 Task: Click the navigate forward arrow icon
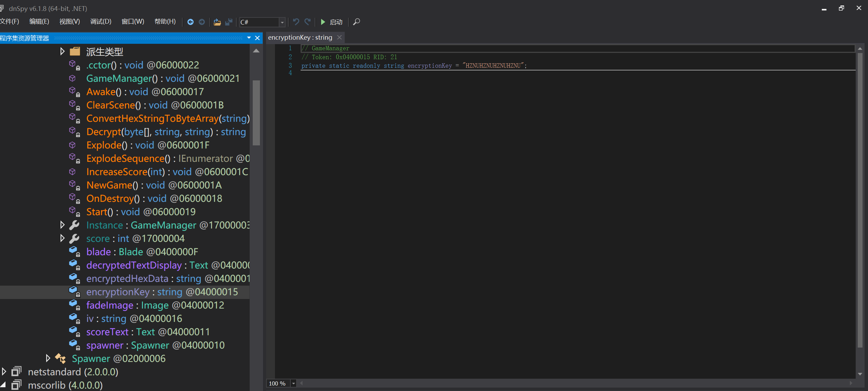point(202,22)
